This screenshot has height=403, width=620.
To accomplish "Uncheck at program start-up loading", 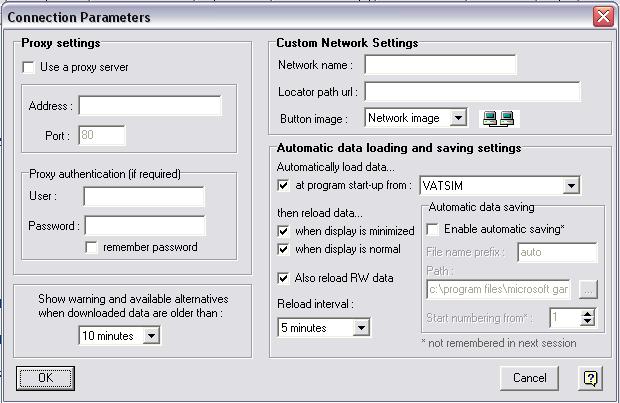I will [x=284, y=185].
